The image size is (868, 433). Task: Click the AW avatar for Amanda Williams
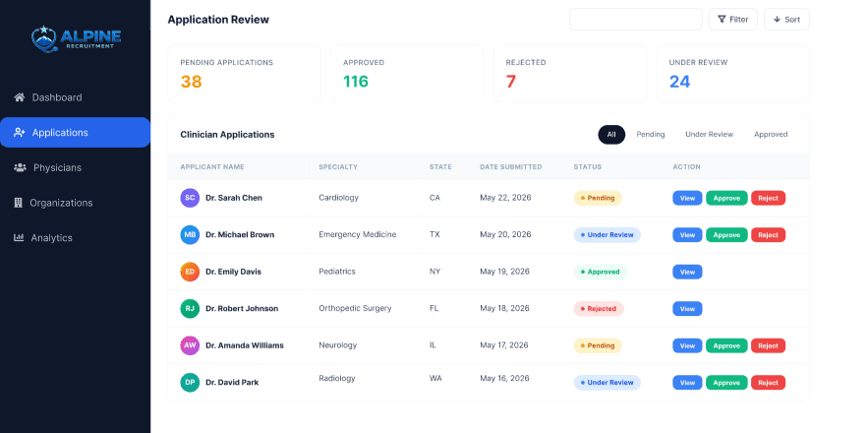coord(190,345)
